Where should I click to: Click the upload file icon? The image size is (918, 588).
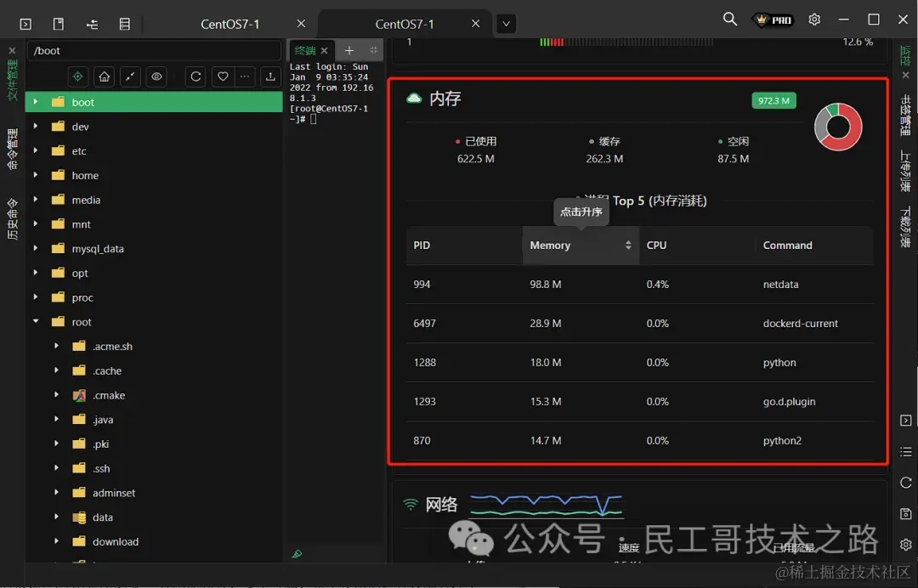270,76
